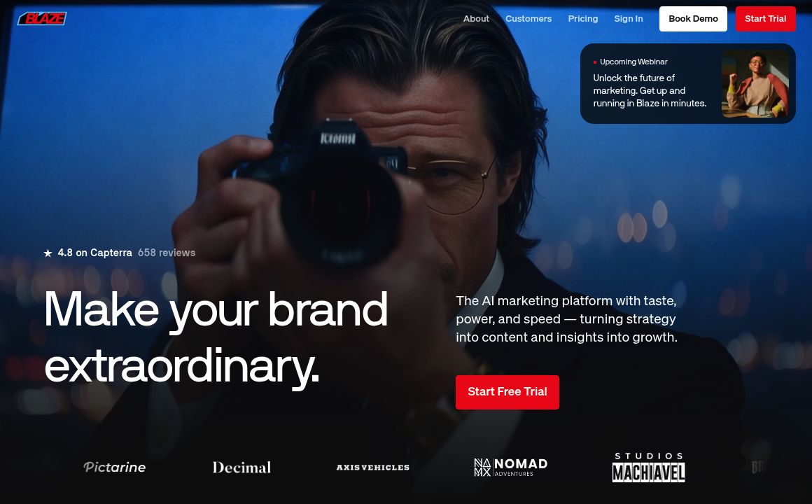
Task: Open the About menu item
Action: [476, 19]
